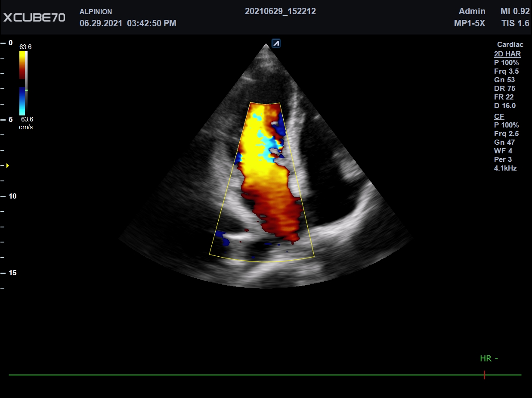Image resolution: width=532 pixels, height=398 pixels.
Task: Click the Admin user label
Action: 472,12
